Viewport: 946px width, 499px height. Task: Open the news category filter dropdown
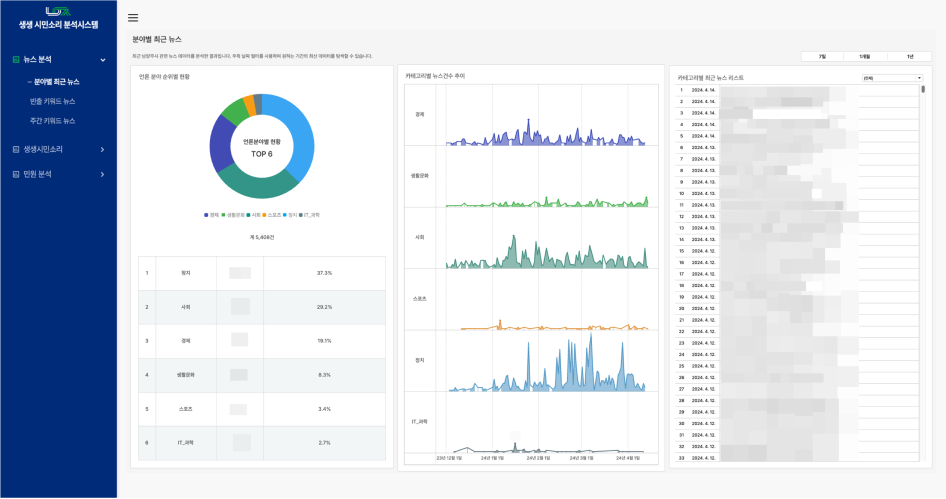[892, 78]
